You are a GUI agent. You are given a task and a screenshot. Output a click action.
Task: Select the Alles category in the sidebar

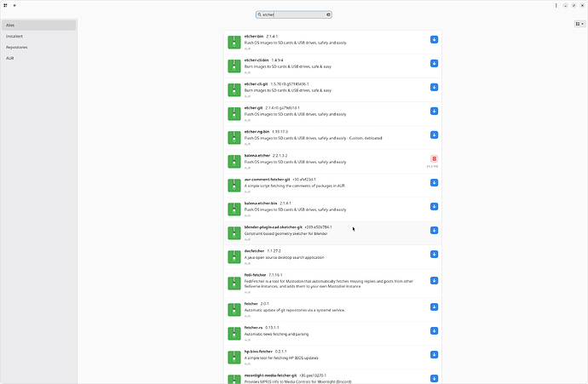(38, 26)
